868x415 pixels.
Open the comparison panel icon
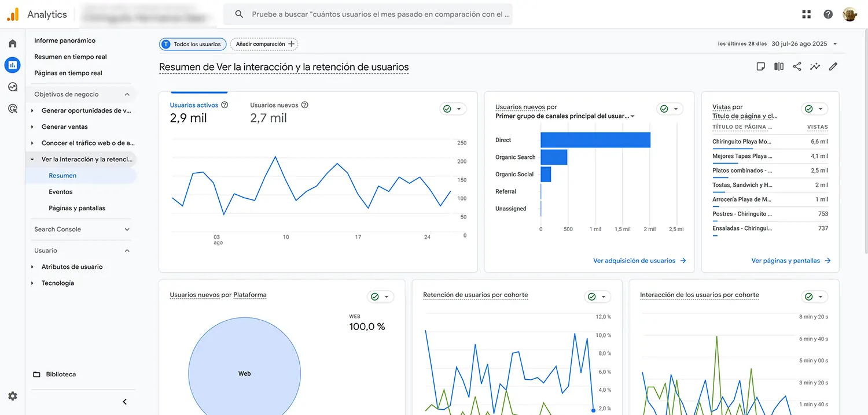click(778, 66)
